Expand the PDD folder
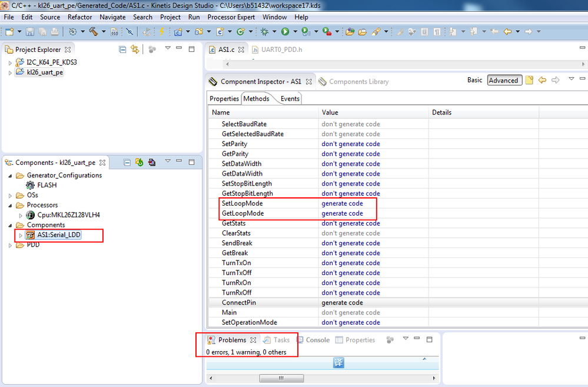This screenshot has width=588, height=387. pyautogui.click(x=10, y=245)
